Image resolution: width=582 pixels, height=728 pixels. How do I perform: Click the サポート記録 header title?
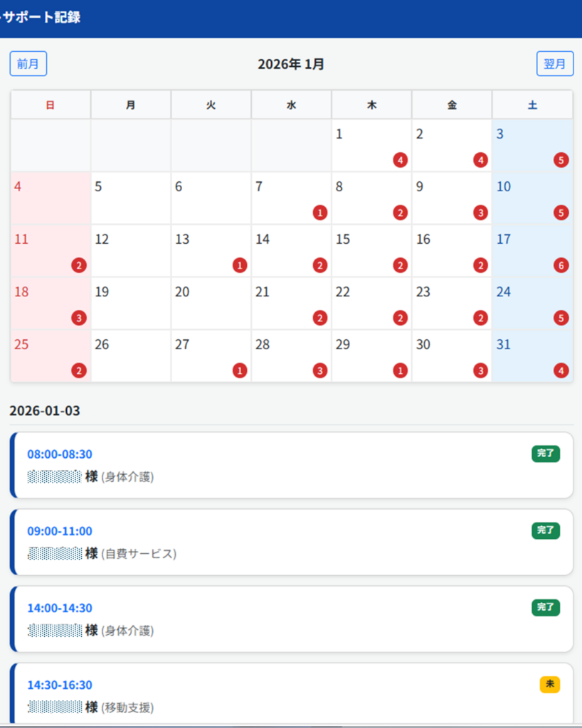point(41,18)
